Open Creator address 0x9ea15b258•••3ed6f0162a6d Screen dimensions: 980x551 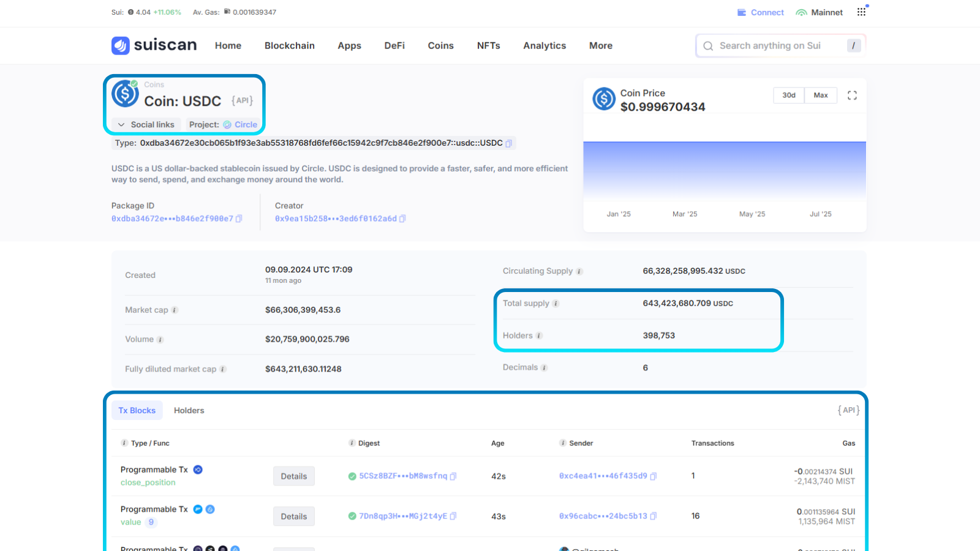coord(336,219)
